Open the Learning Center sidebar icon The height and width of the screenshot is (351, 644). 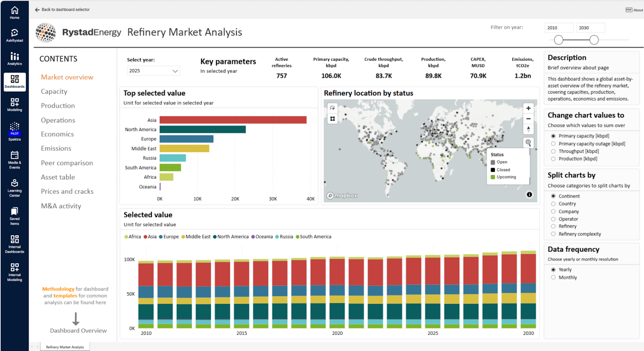pos(14,188)
